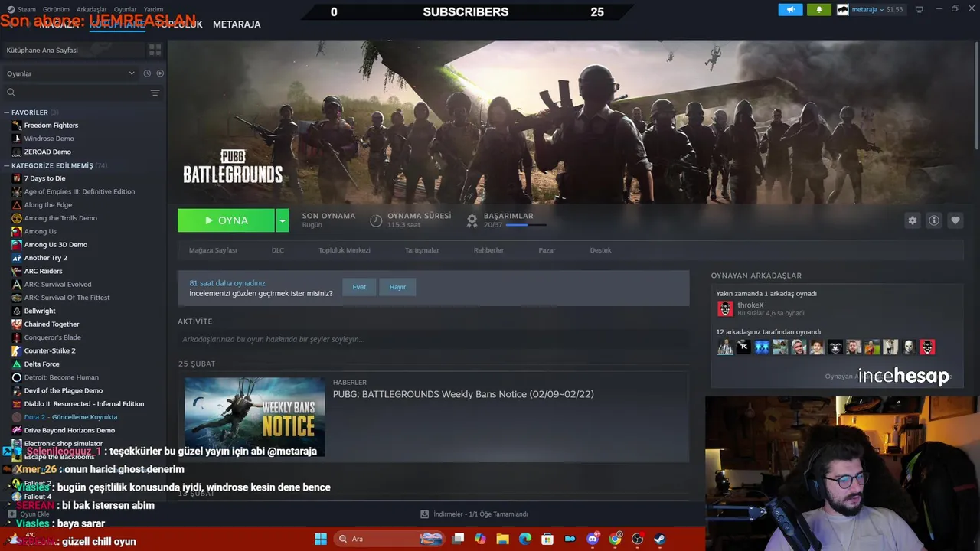
Task: Open the Yardım menu
Action: (153, 9)
